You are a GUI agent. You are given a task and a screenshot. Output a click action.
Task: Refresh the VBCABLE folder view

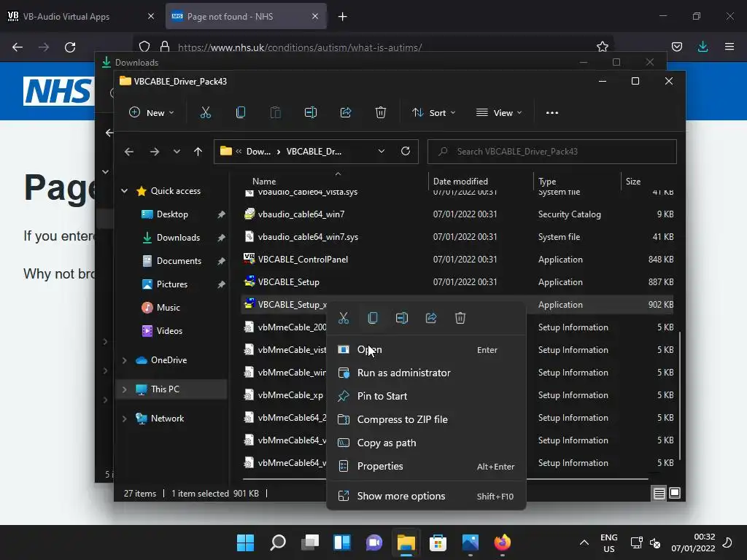[406, 152]
